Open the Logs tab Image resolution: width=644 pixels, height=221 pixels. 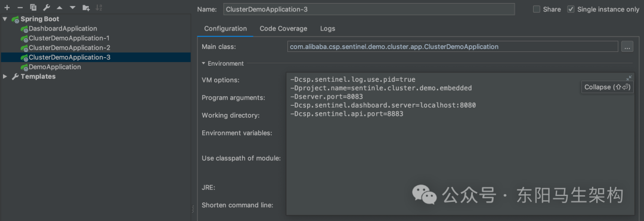pyautogui.click(x=328, y=29)
